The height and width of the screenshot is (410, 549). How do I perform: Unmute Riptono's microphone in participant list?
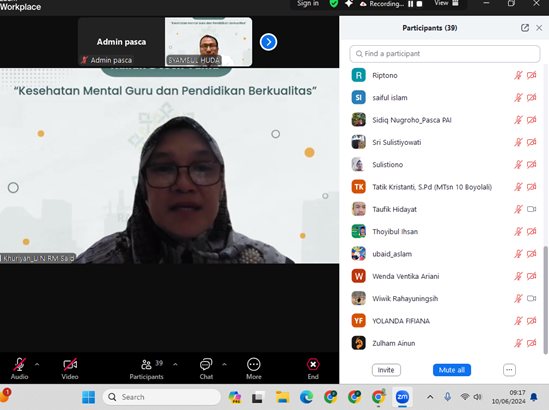coord(518,75)
